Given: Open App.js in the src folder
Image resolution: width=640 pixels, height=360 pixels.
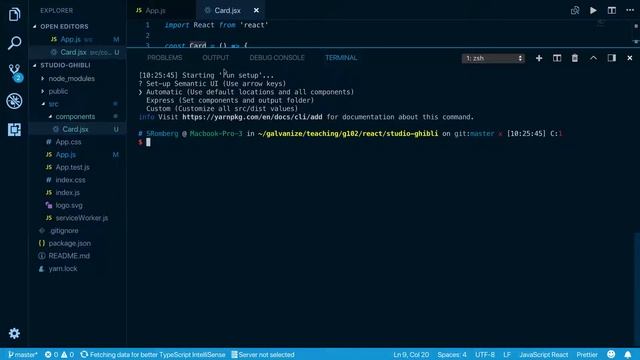Looking at the screenshot, I should (66, 154).
